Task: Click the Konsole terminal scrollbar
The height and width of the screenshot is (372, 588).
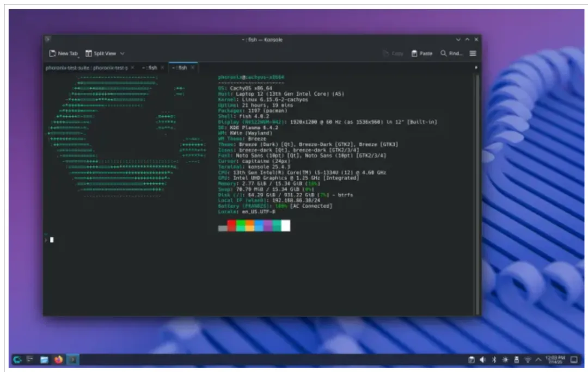Action: [x=477, y=194]
